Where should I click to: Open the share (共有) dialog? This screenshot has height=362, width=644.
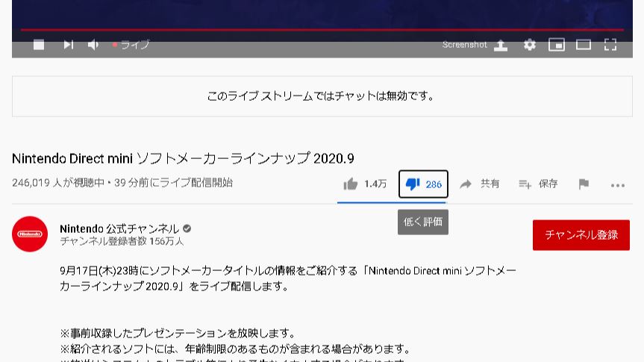click(x=479, y=184)
